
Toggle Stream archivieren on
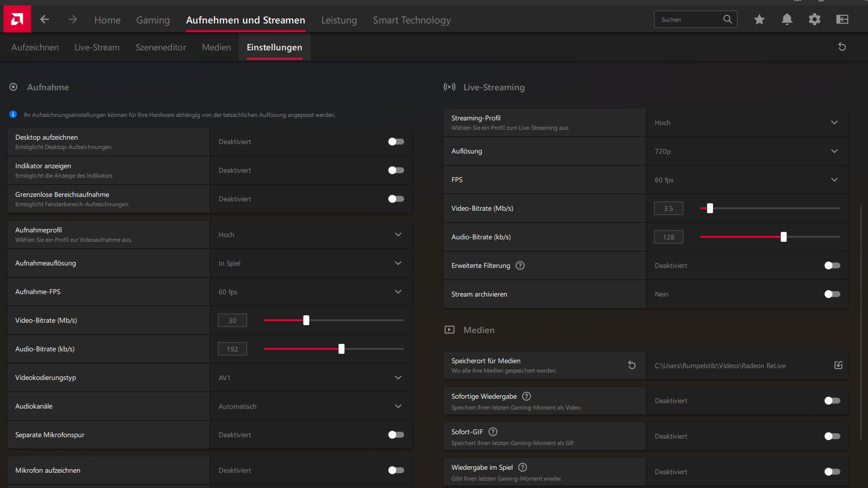click(x=832, y=294)
